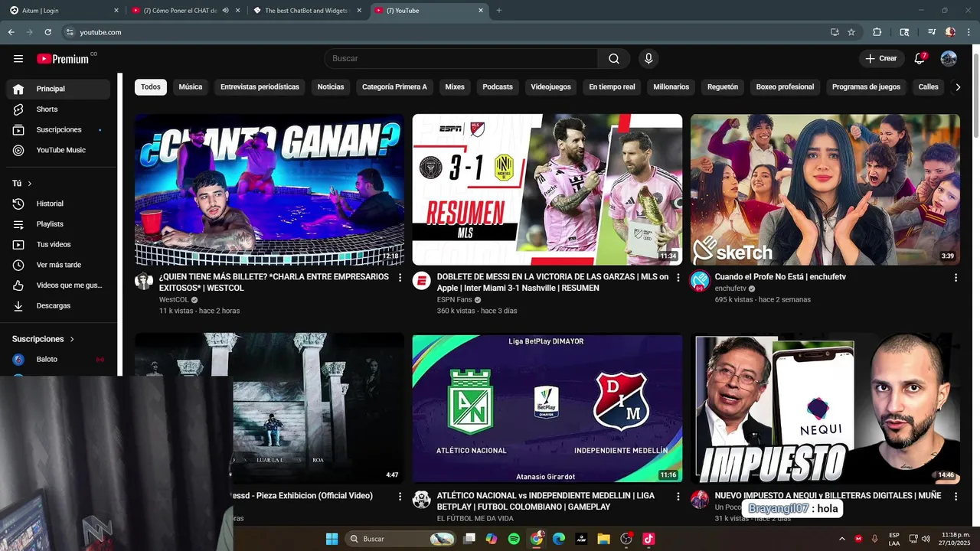Open Tus videos in the sidebar

[x=58, y=244]
